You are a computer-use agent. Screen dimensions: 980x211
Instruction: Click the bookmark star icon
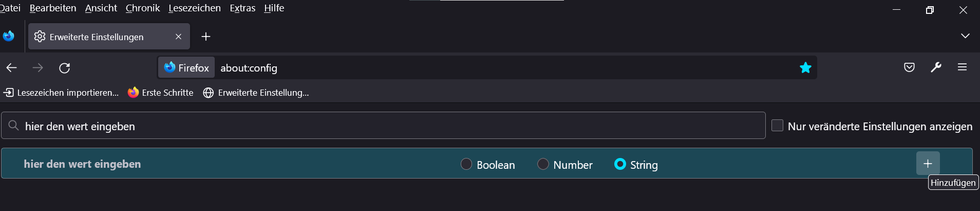[805, 67]
